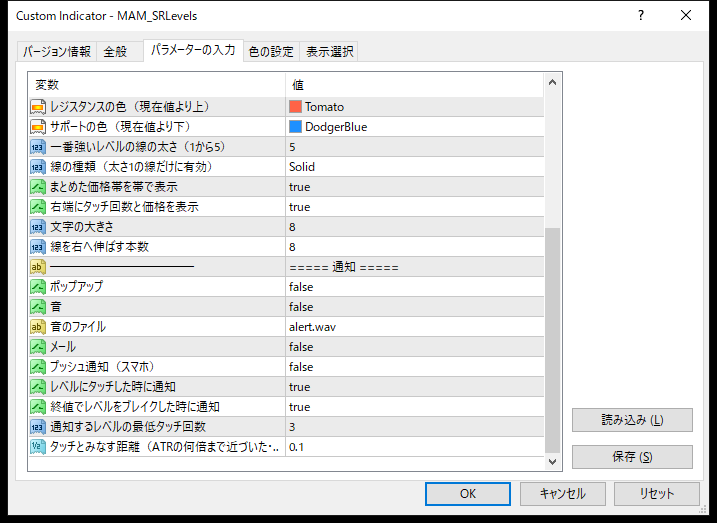Click the bool icon for the 音 row

(x=38, y=307)
